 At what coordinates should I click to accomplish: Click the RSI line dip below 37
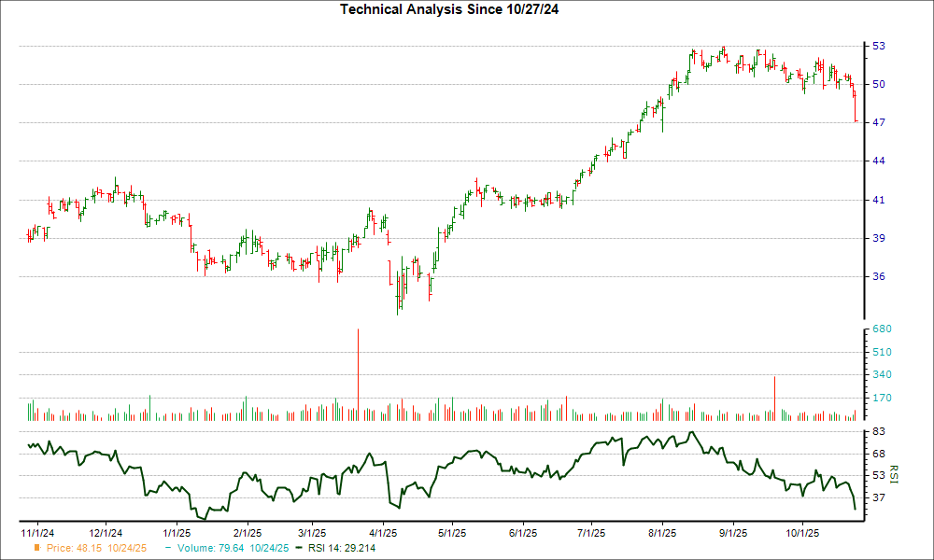[855, 507]
